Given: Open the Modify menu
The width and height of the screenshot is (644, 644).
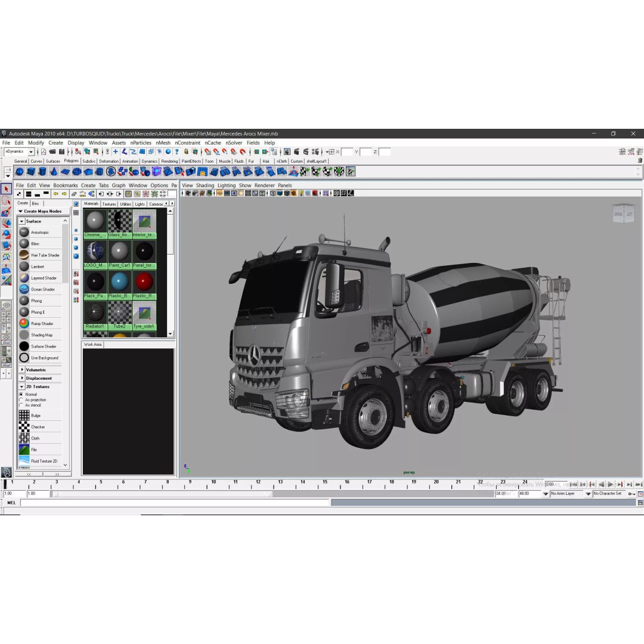Looking at the screenshot, I should (36, 143).
